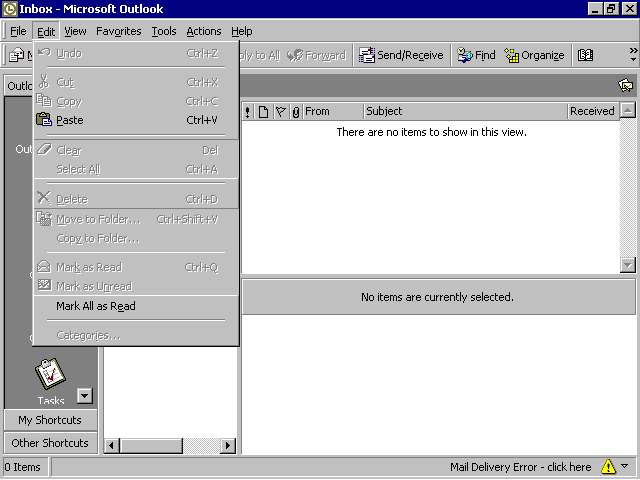Click the 0 Items status text
The width and height of the screenshot is (640, 480).
[x=22, y=467]
